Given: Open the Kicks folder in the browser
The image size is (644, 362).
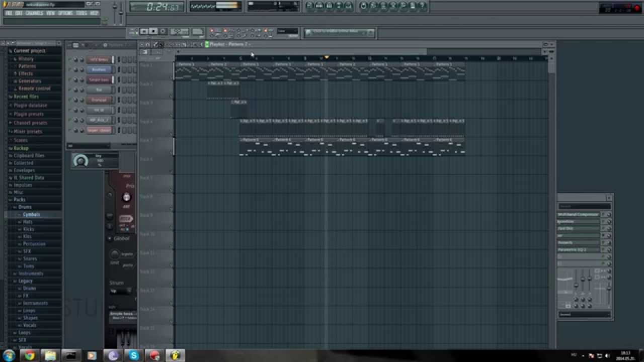Looking at the screenshot, I should [29, 229].
